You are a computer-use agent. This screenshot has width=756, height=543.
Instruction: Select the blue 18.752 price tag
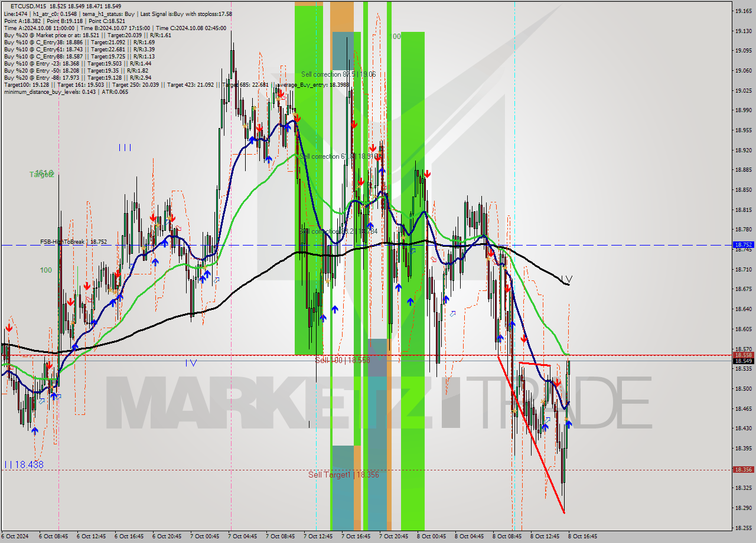coord(743,244)
